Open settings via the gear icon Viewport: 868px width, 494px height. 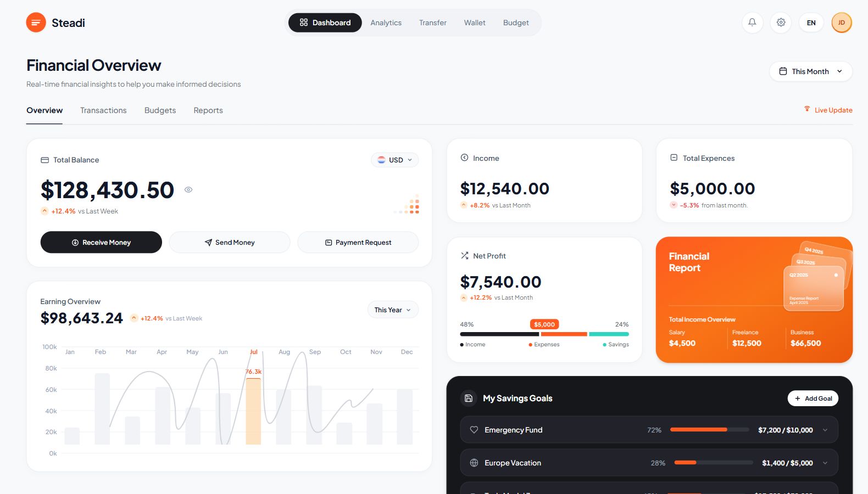coord(781,23)
